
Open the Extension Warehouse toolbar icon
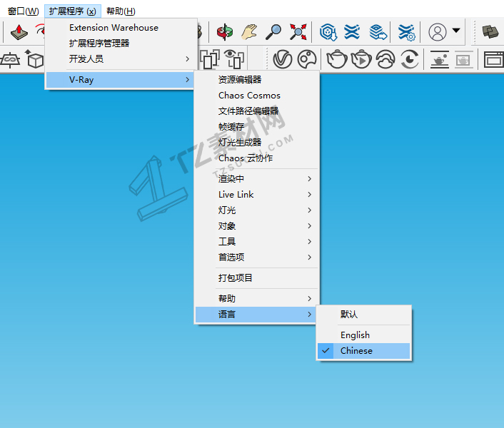point(352,32)
